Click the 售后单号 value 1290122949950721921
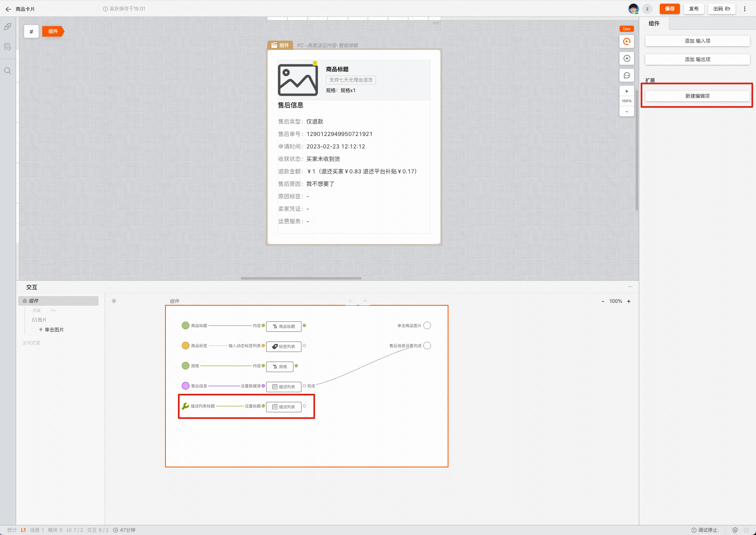 click(x=339, y=134)
